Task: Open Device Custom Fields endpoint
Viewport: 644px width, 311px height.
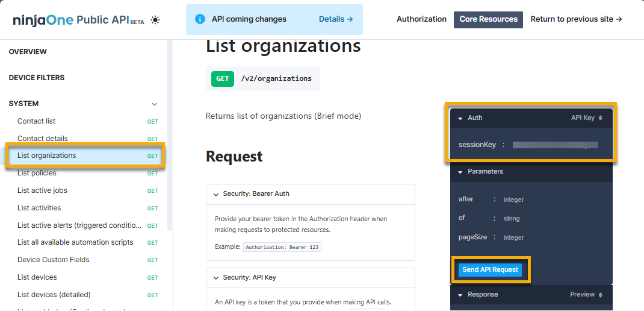Action: pyautogui.click(x=87, y=260)
